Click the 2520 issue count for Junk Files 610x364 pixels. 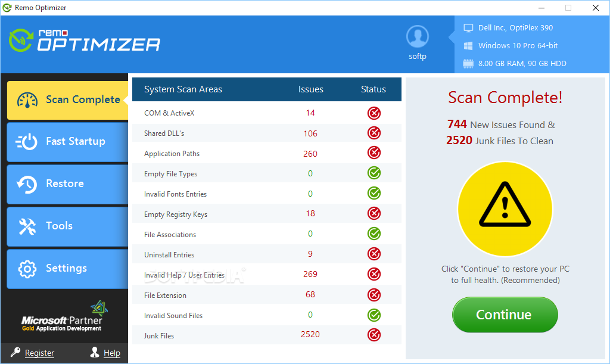coord(310,334)
